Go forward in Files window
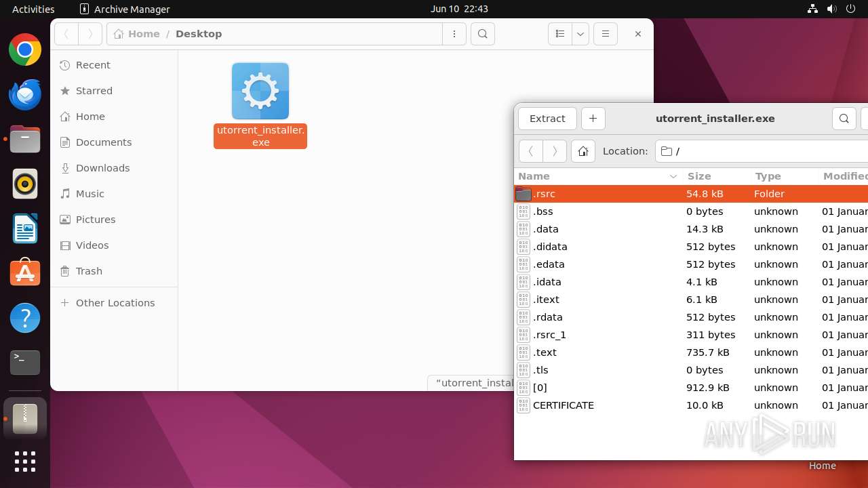The width and height of the screenshot is (868, 488). coord(90,34)
